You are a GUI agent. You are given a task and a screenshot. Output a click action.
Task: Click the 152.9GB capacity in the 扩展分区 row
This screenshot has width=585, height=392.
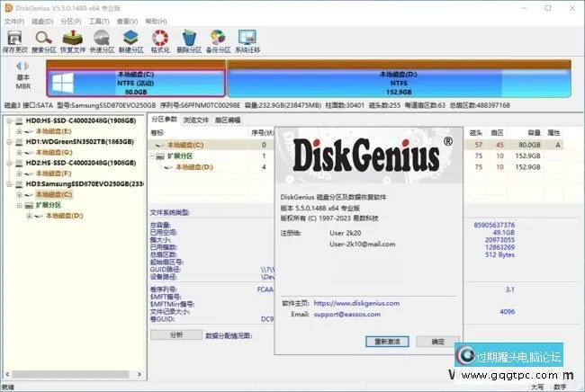[x=527, y=156]
